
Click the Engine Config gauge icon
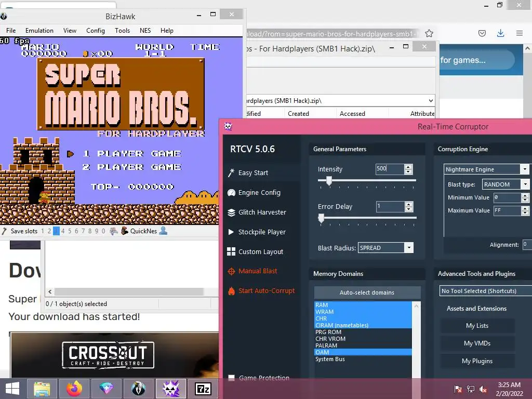pos(231,193)
